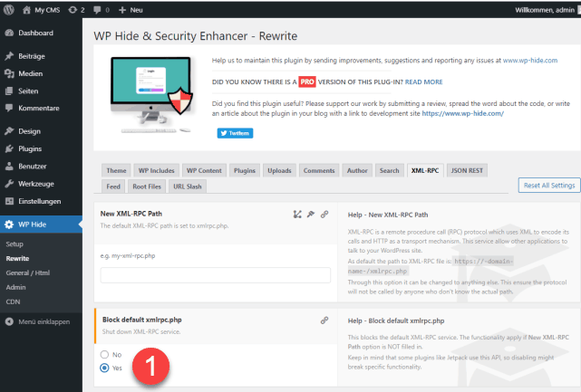The image size is (581, 392).
Task: Click the READ MORE link
Action: point(424,81)
